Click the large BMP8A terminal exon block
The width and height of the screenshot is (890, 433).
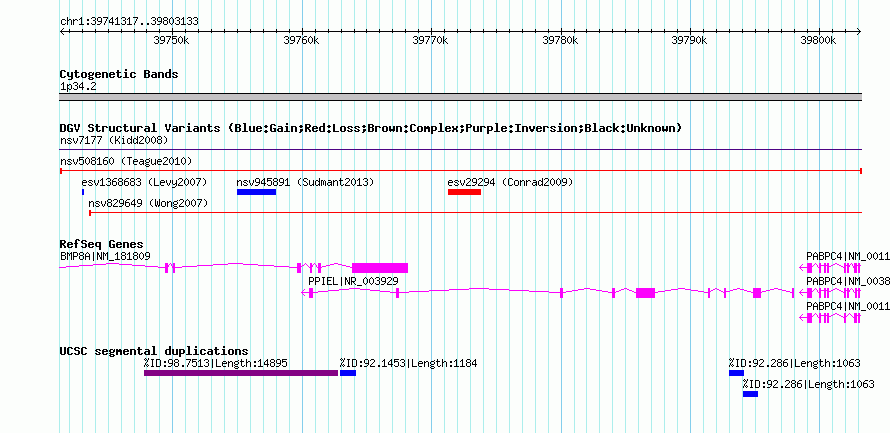pos(380,268)
